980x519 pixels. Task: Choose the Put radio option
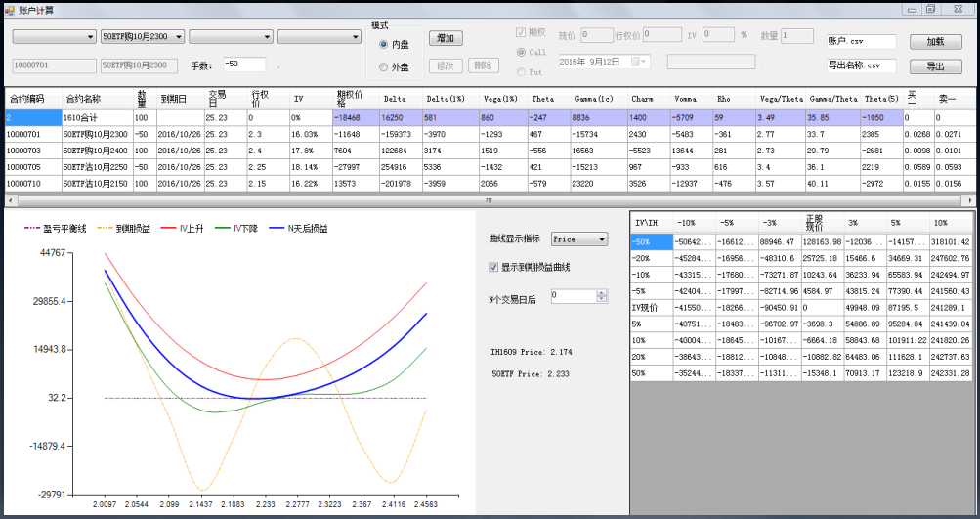[x=521, y=72]
